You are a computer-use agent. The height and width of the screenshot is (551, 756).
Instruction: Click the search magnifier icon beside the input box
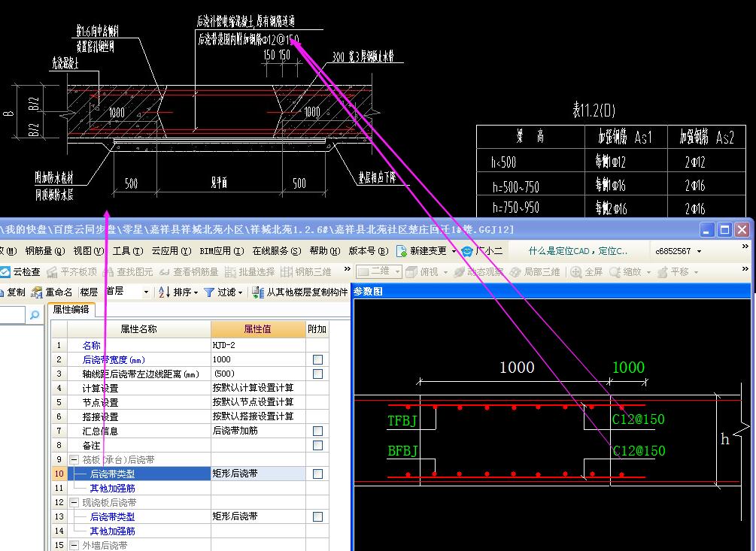(35, 315)
